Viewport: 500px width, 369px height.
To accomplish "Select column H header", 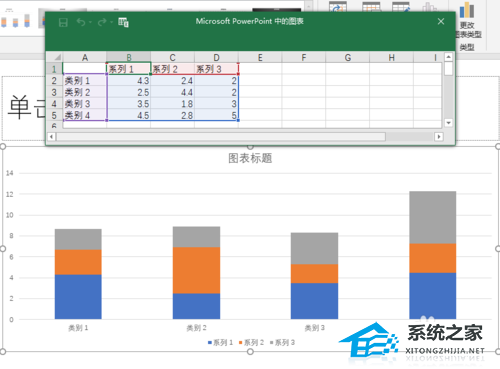I will [391, 58].
